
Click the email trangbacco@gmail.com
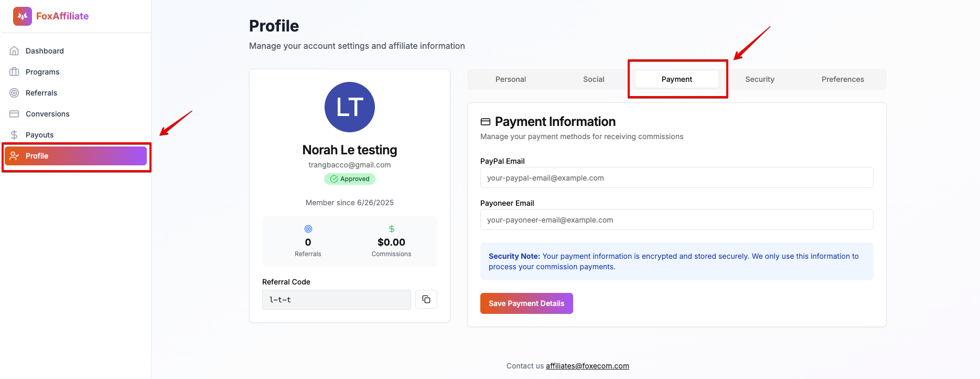(x=350, y=165)
